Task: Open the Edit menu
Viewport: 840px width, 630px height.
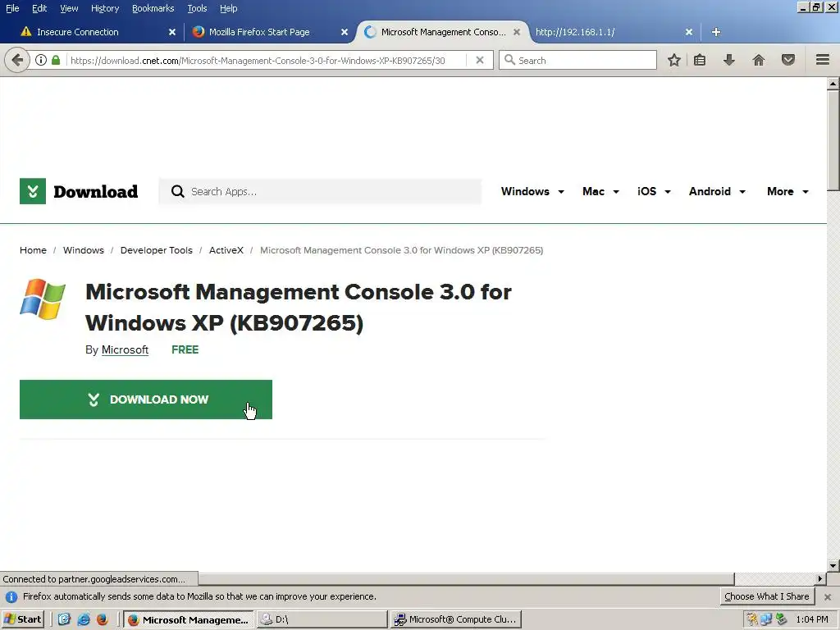Action: click(x=39, y=8)
